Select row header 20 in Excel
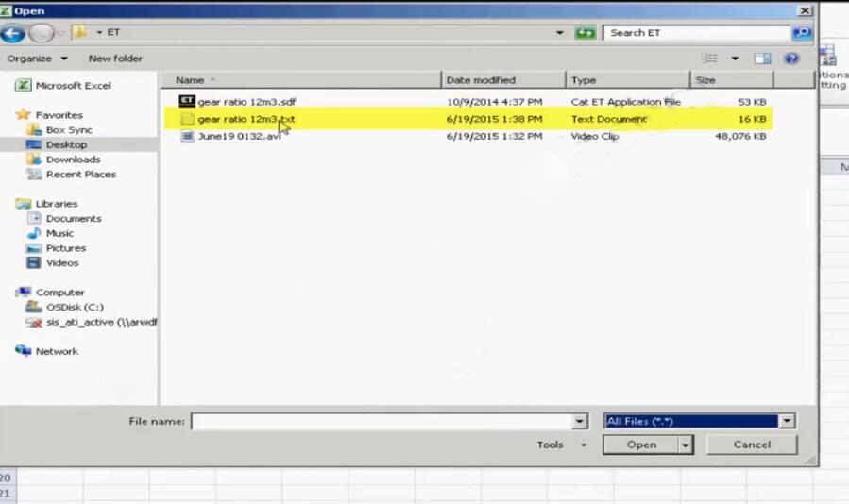849x504 pixels. [x=7, y=478]
